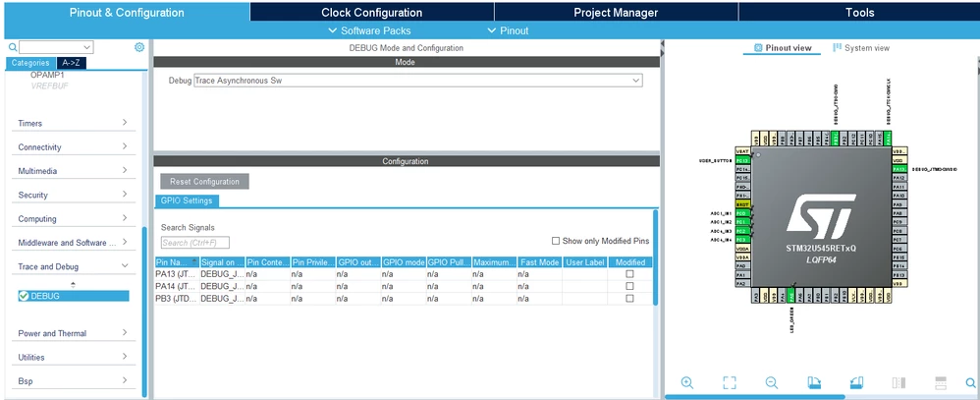Select OPAMP1 in the category list
Image resolution: width=980 pixels, height=400 pixels.
pyautogui.click(x=47, y=75)
